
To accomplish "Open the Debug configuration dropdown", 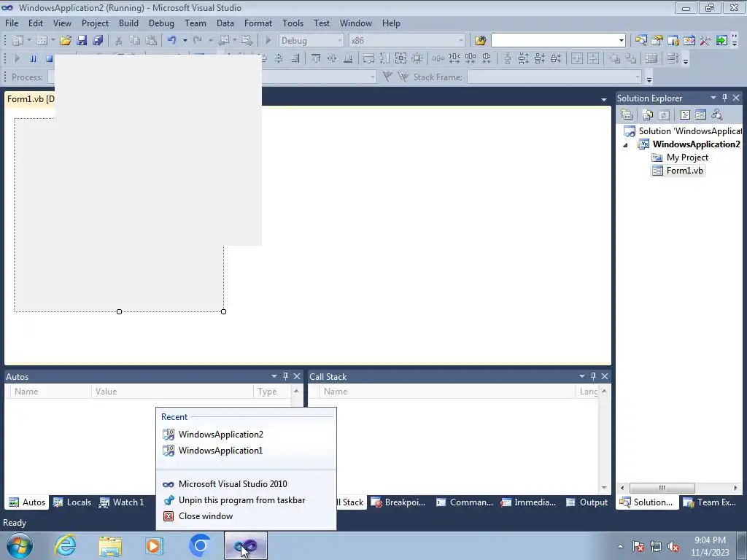I will click(x=340, y=41).
